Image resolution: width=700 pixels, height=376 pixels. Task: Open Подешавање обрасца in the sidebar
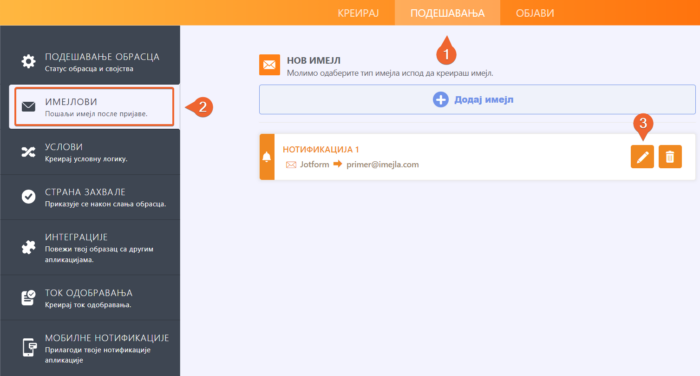point(90,62)
